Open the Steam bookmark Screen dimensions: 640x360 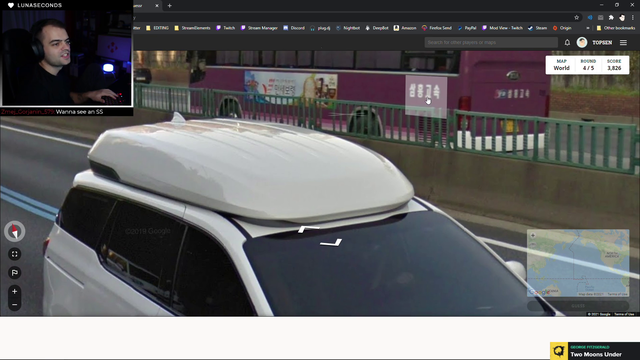coord(537,28)
